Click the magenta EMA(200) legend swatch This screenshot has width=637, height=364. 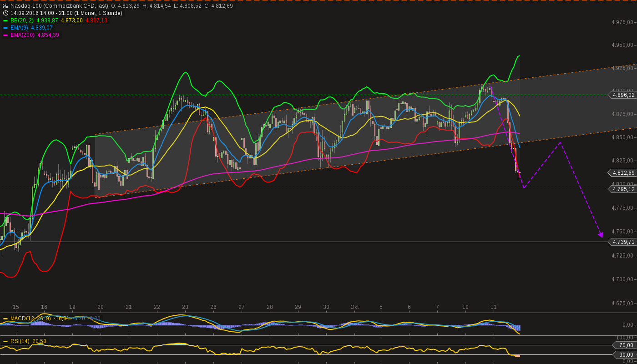pyautogui.click(x=5, y=35)
